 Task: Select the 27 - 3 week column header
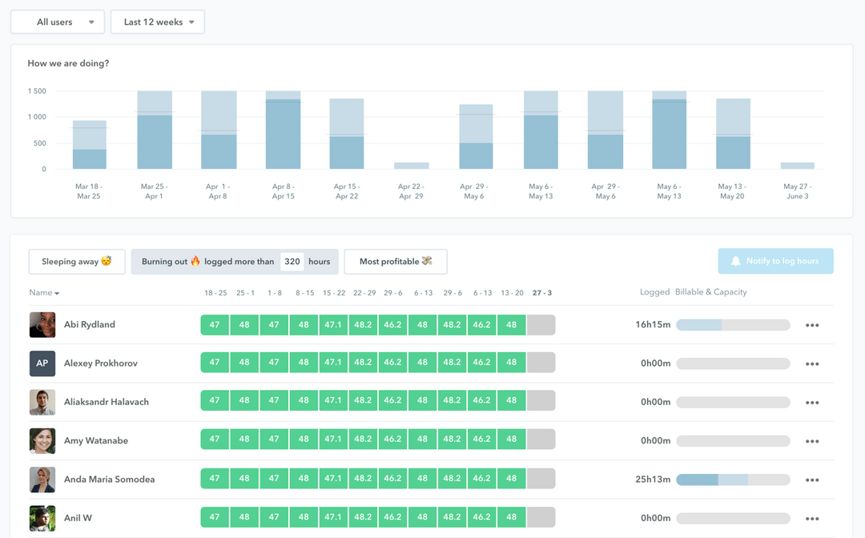coord(541,293)
